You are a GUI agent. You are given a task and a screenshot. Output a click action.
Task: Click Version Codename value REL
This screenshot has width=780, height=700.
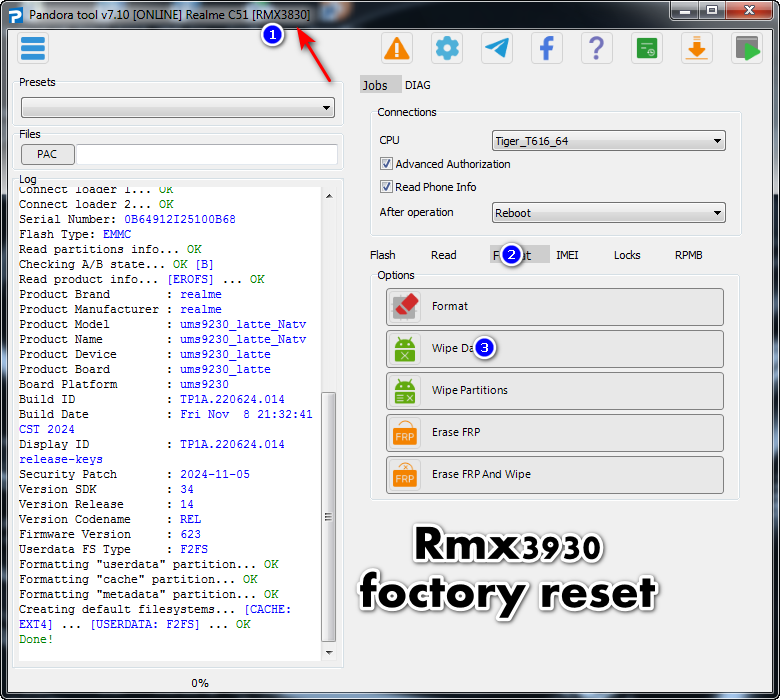[191, 519]
